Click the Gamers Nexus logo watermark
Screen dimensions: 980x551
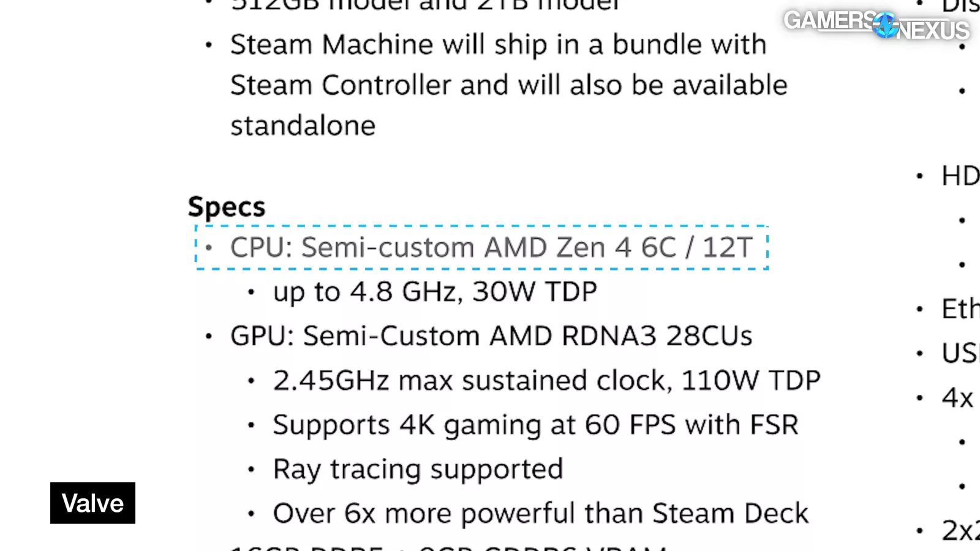(x=876, y=25)
